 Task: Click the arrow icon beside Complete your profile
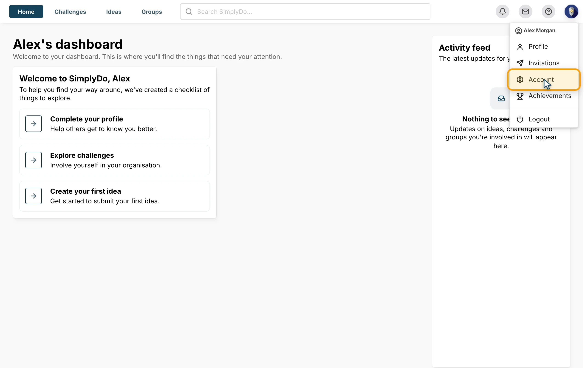pyautogui.click(x=34, y=124)
